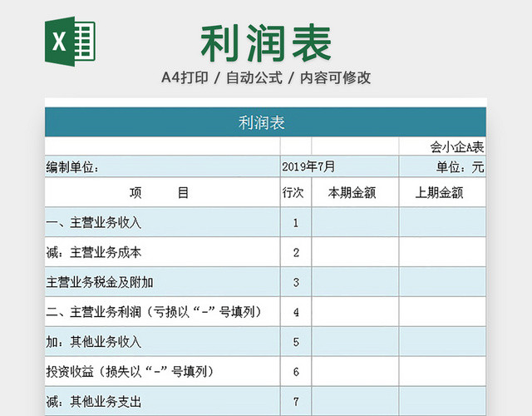Click the date cell 2019年7月
Viewport: 532px width, 416px height.
339,166
